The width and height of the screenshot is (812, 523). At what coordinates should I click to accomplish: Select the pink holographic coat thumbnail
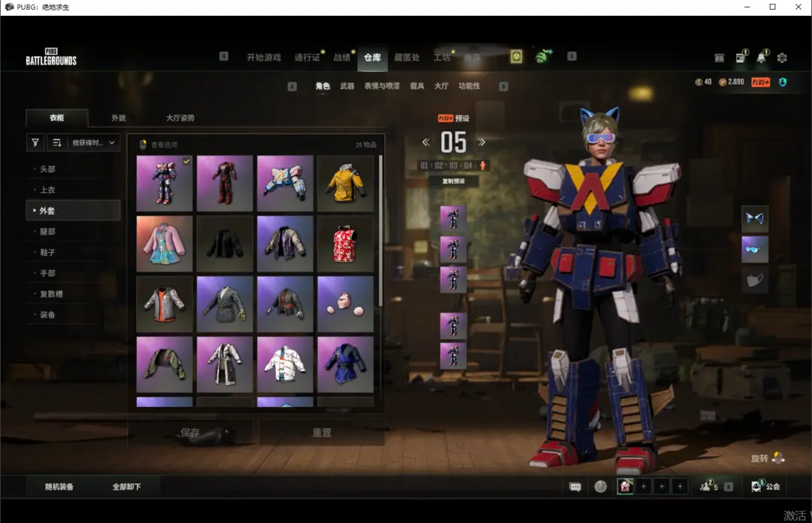(x=164, y=244)
